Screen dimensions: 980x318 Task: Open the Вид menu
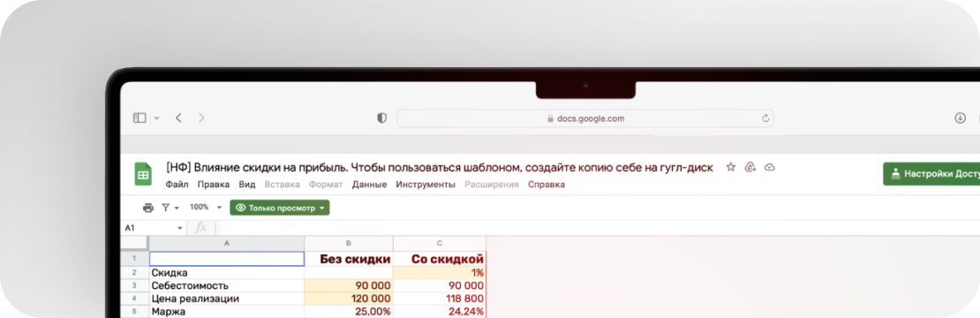point(247,185)
